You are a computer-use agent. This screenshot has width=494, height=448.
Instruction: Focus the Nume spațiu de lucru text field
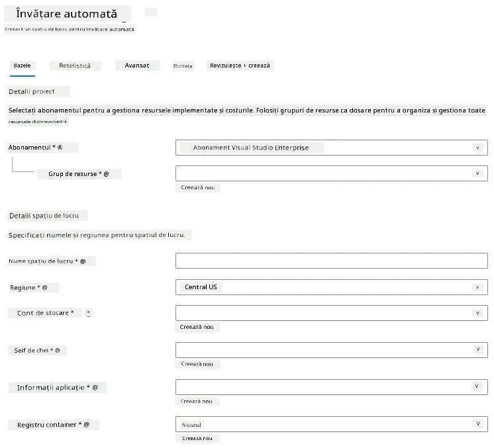[332, 261]
